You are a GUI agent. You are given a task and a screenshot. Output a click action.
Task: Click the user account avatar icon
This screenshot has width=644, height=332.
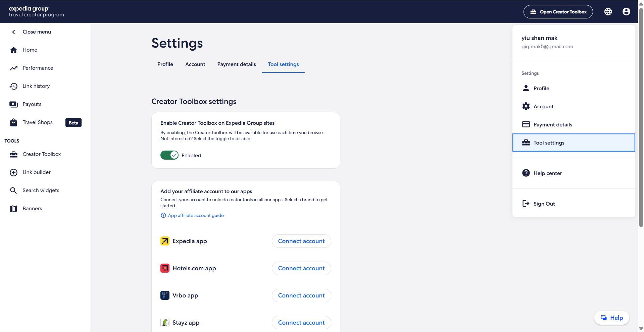point(626,12)
